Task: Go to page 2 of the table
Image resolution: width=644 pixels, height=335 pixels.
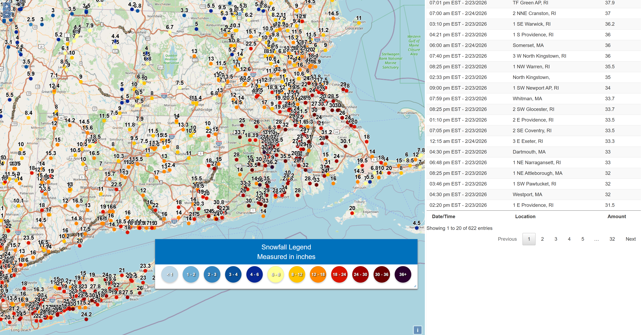Action: pyautogui.click(x=542, y=239)
